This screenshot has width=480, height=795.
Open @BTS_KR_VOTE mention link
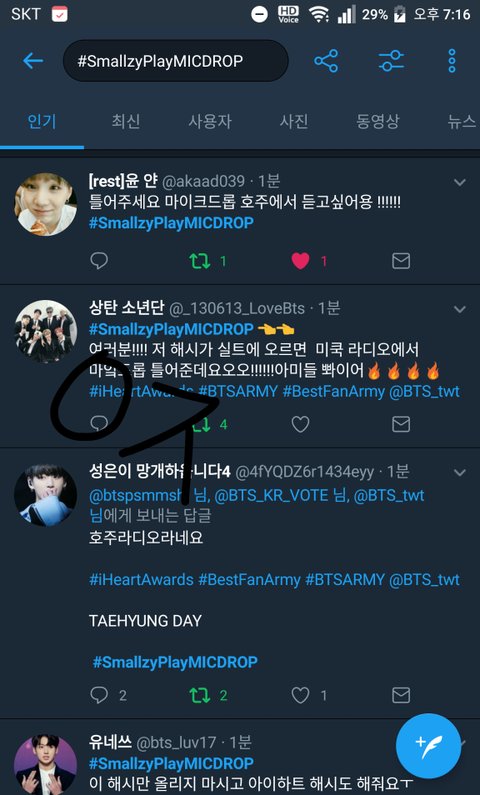(271, 495)
